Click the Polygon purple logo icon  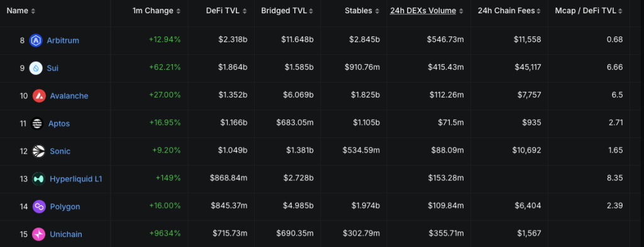(39, 206)
